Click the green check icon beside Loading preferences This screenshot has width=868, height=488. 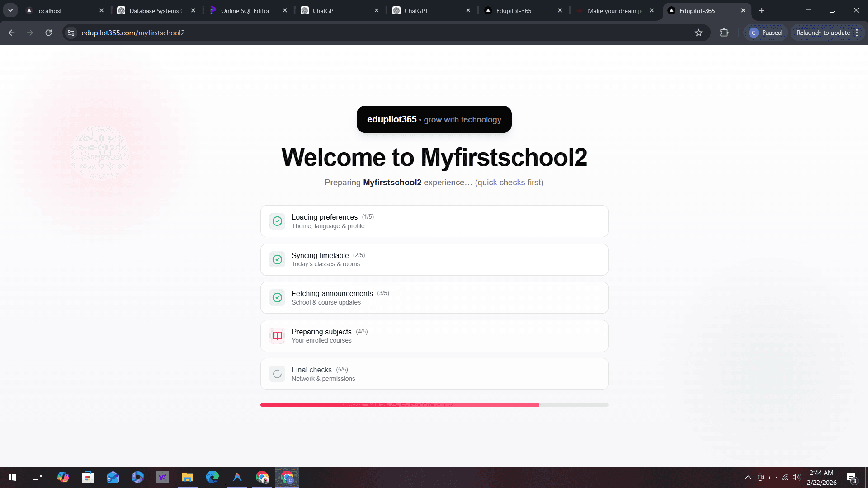point(277,221)
